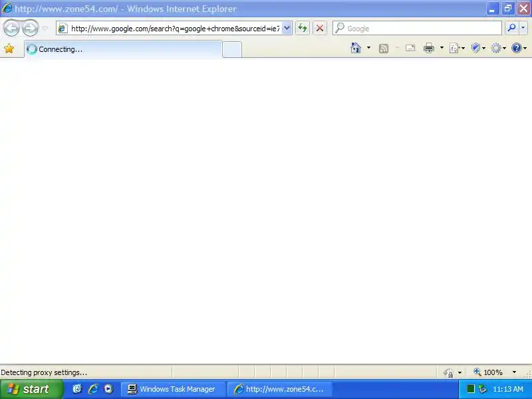The image size is (532, 399).
Task: Click the Read Mail envelope icon
Action: point(410,48)
